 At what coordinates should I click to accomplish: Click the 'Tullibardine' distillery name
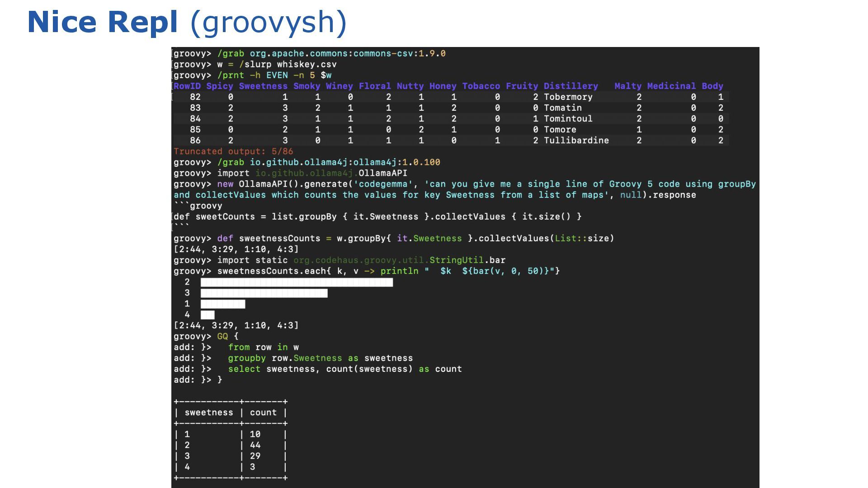click(x=576, y=140)
